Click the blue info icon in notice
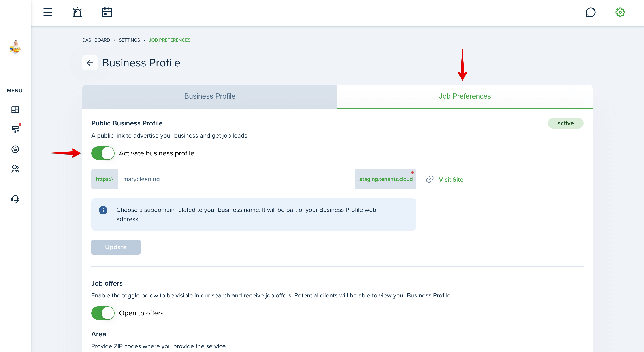Image resolution: width=644 pixels, height=352 pixels. tap(103, 210)
